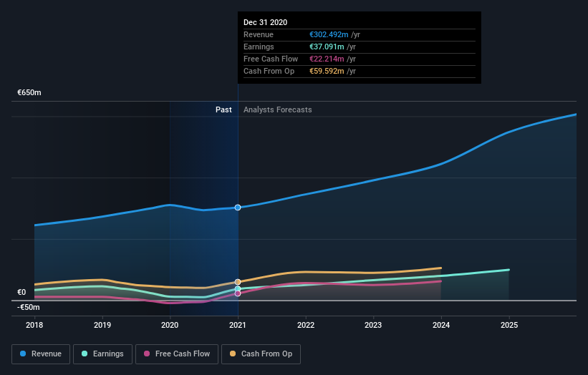This screenshot has height=375, width=588.
Task: Click the blue Revenue data point marker
Action: point(238,208)
